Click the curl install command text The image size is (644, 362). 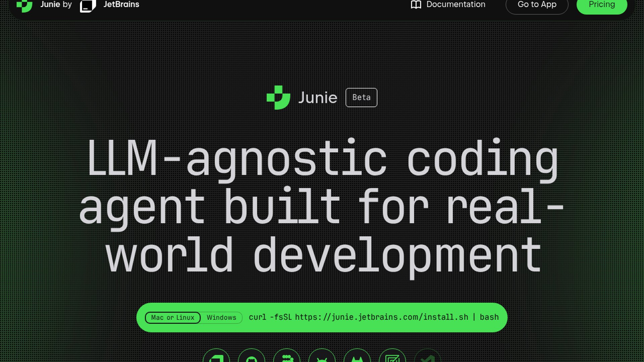[374, 317]
